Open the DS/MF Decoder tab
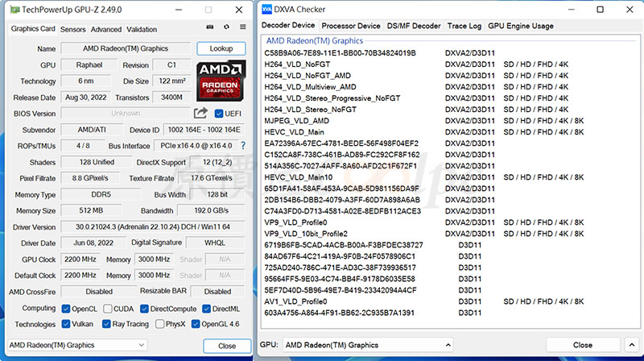644x361 pixels. click(x=414, y=26)
